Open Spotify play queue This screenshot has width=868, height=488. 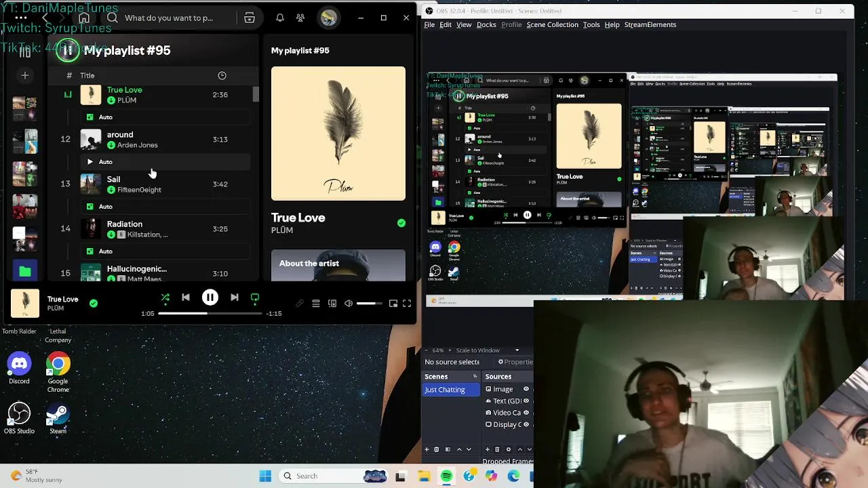[x=316, y=304]
